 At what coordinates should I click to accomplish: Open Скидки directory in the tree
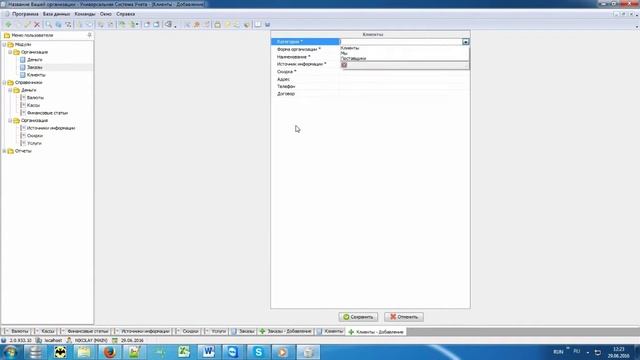[35, 136]
